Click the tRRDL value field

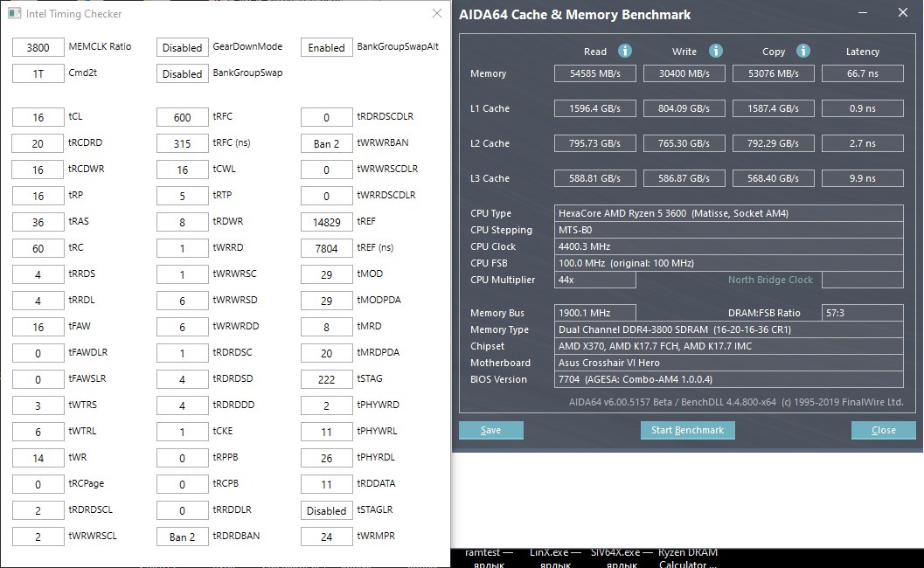pyautogui.click(x=38, y=301)
